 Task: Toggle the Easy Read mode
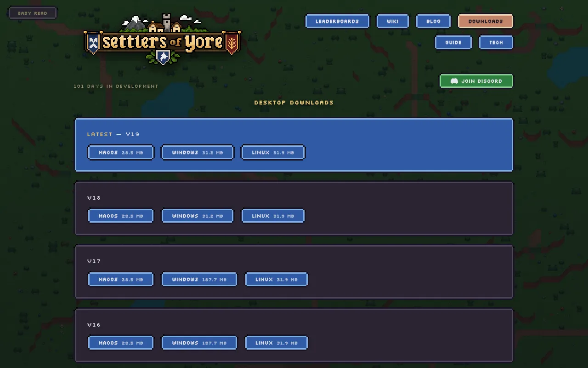click(x=33, y=13)
